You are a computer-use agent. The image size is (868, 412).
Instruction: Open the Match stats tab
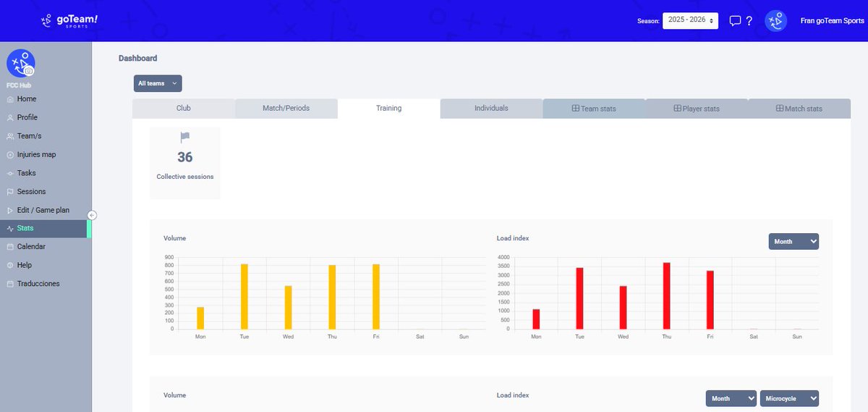pos(799,109)
